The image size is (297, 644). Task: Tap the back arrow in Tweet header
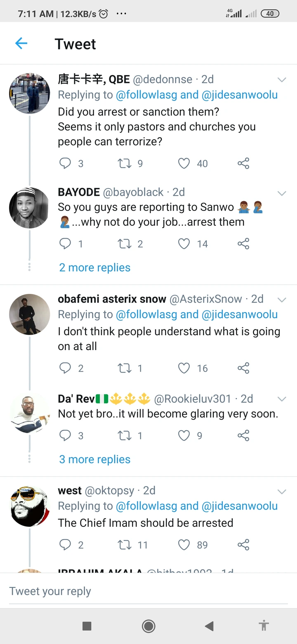pyautogui.click(x=21, y=43)
